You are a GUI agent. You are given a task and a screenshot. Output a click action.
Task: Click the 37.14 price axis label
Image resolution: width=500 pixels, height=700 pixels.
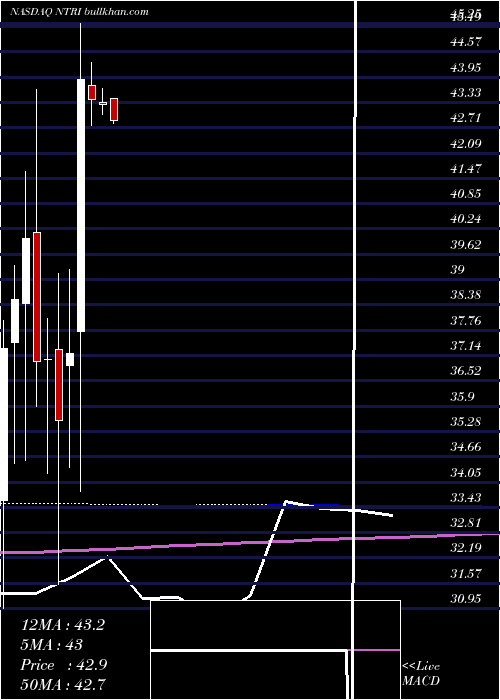(x=466, y=346)
